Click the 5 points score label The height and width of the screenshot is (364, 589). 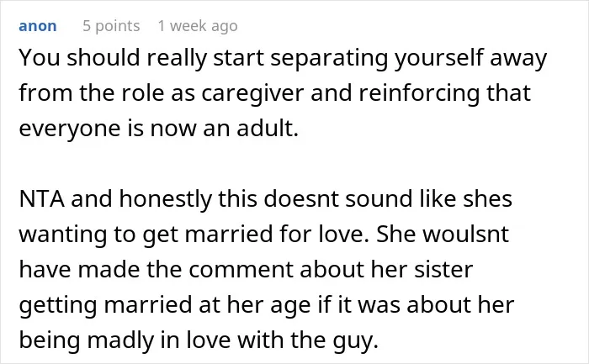tap(111, 26)
